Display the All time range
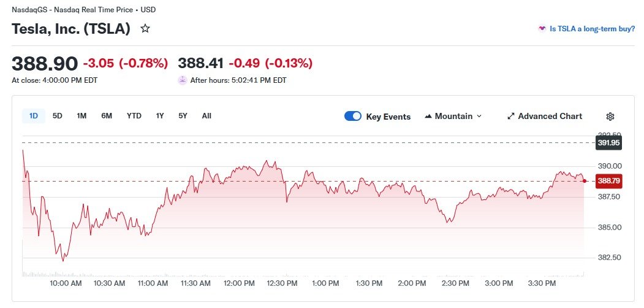 206,116
